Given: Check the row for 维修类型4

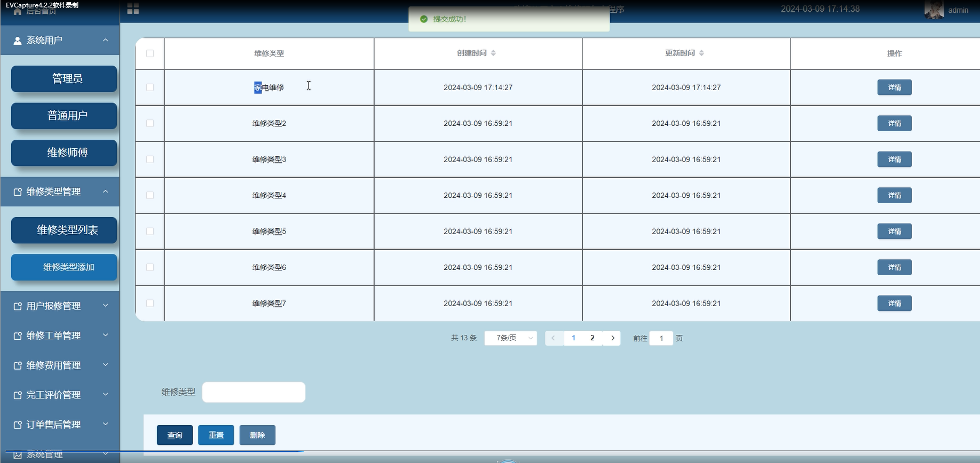Looking at the screenshot, I should tap(150, 195).
